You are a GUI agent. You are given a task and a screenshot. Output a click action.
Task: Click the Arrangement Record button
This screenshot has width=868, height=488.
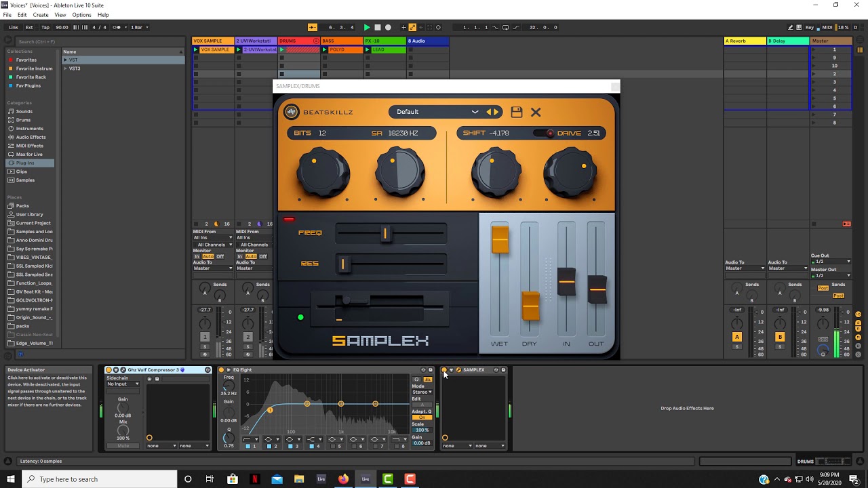click(x=388, y=27)
